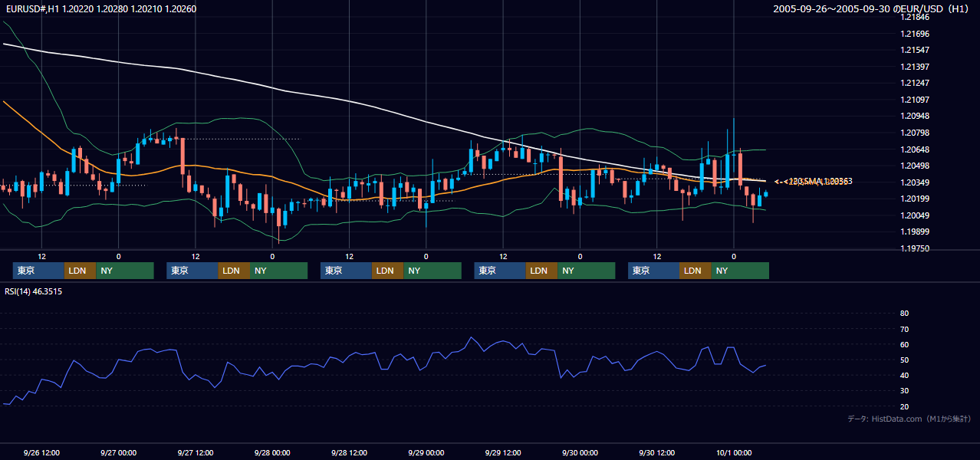Click the 9/30 00:00 date label

click(580, 452)
